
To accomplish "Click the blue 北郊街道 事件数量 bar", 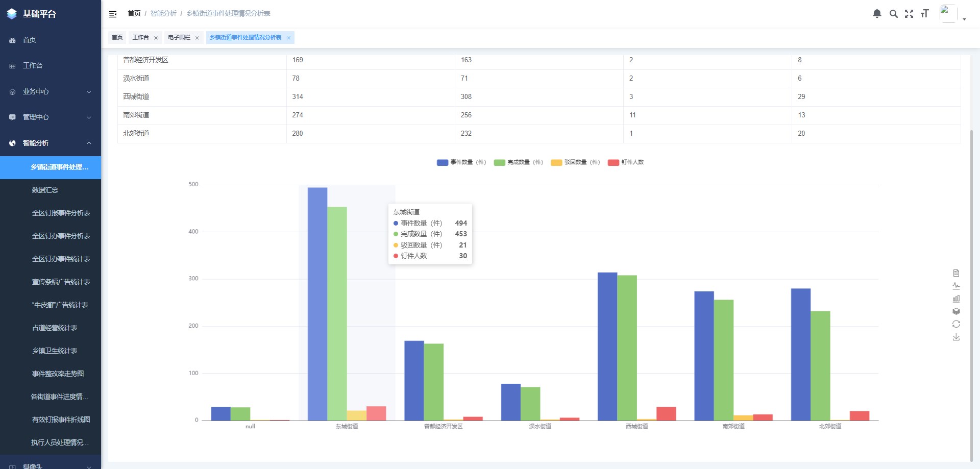I will (801, 355).
